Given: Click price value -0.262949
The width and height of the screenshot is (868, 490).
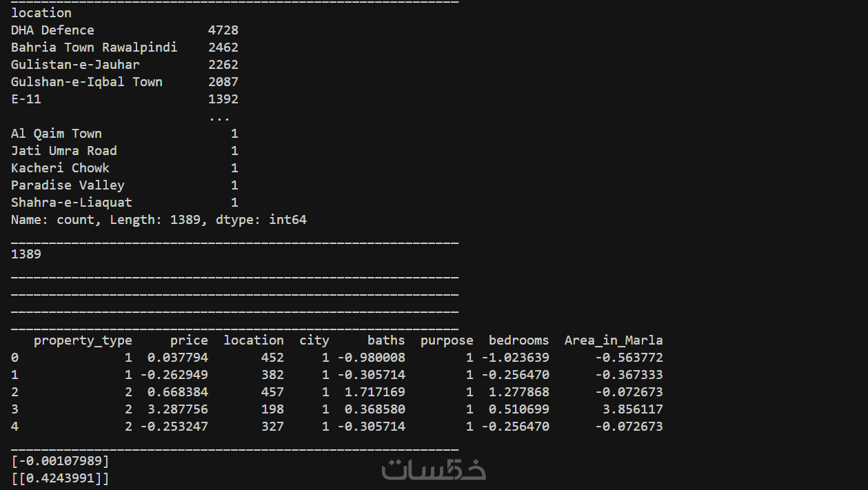Looking at the screenshot, I should click(174, 375).
